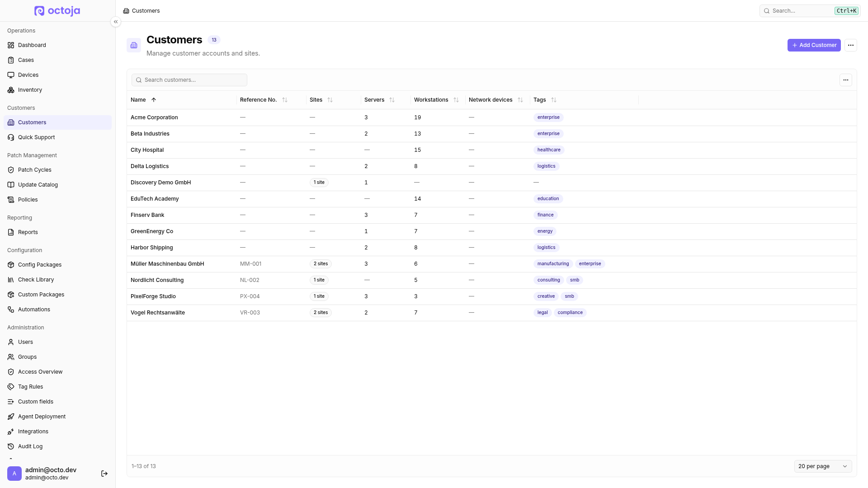Image resolution: width=868 pixels, height=488 pixels.
Task: Click the admin@octo.dev user avatar
Action: click(x=14, y=474)
